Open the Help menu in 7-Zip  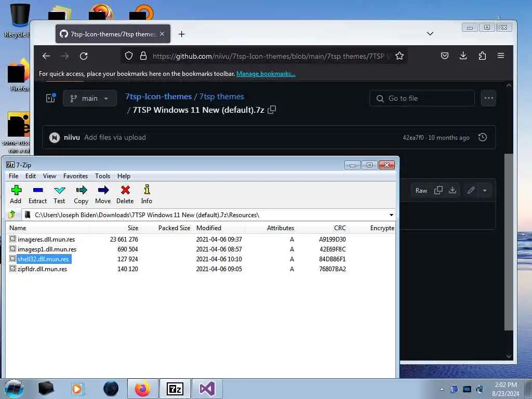coord(124,176)
